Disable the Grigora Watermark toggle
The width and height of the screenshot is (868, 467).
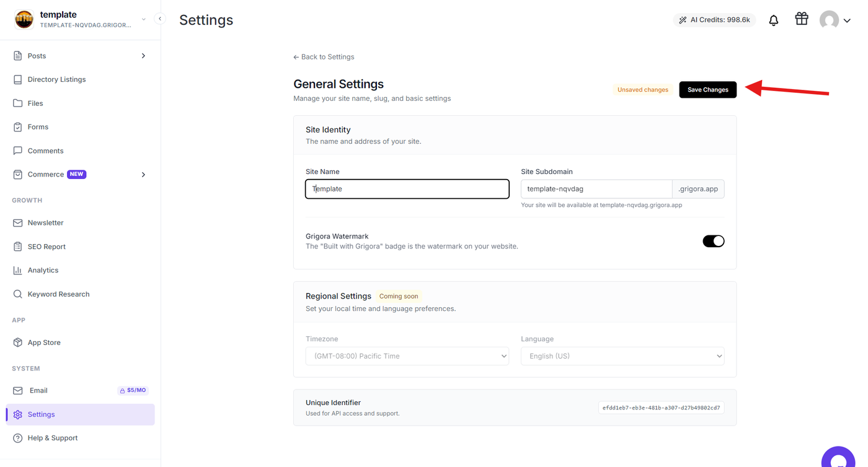coord(713,241)
